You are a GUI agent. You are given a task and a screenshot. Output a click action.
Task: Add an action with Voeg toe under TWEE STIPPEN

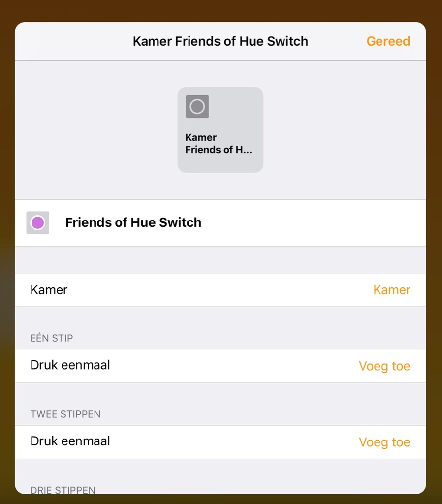tap(384, 442)
